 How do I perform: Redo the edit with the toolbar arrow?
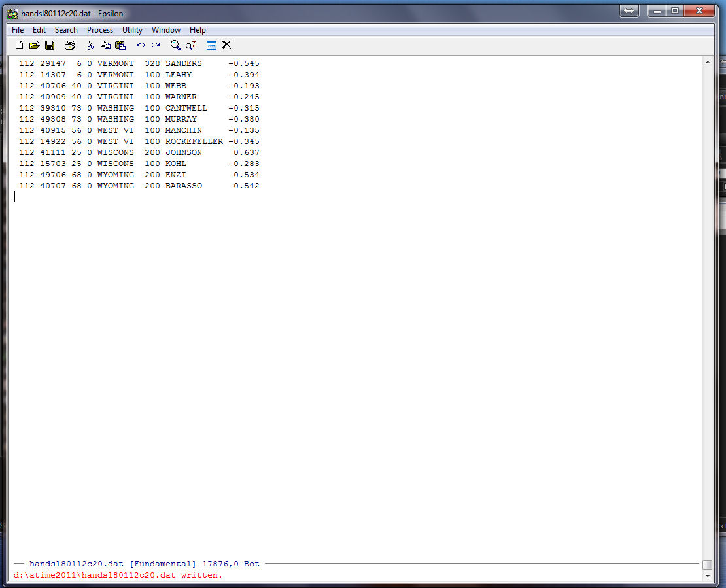tap(156, 45)
